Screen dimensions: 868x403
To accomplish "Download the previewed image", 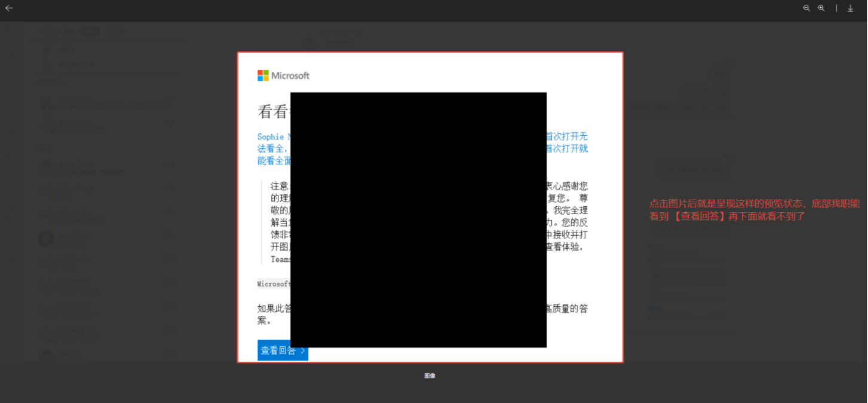I will click(x=851, y=8).
